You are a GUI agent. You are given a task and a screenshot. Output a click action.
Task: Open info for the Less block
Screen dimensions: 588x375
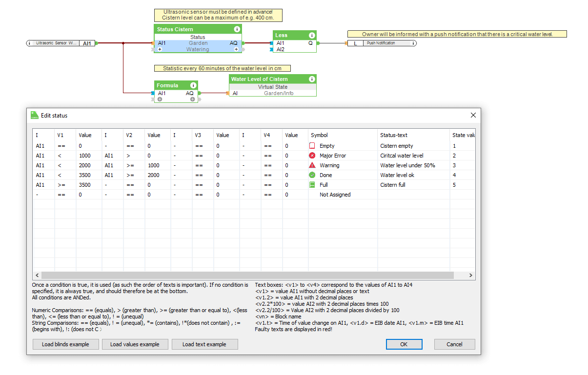[x=311, y=35]
